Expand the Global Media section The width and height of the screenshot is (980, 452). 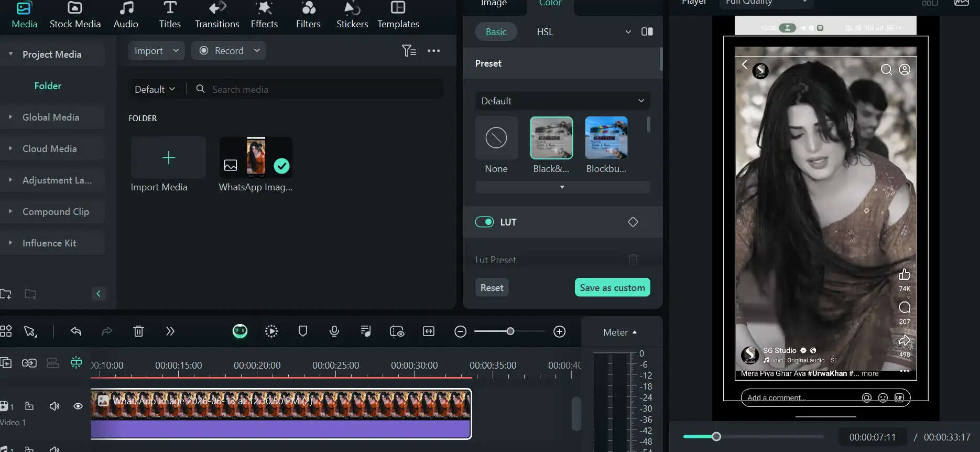(10, 117)
